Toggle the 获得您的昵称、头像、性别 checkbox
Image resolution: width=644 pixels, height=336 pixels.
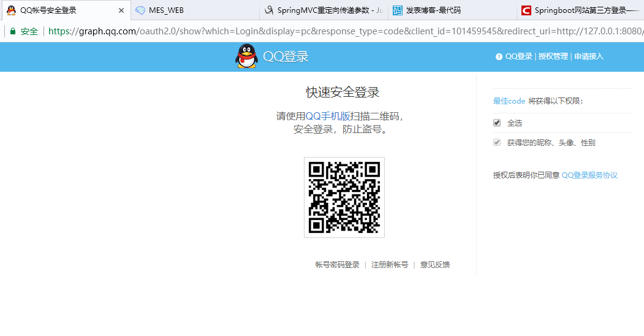click(x=497, y=142)
